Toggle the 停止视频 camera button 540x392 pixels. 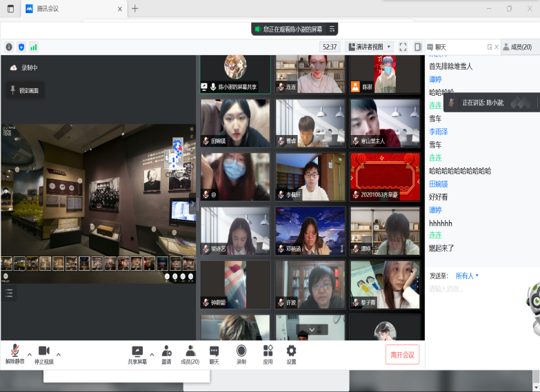click(x=44, y=351)
